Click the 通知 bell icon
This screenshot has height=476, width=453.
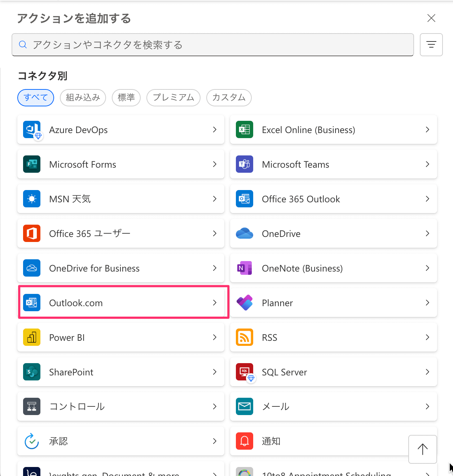point(245,441)
